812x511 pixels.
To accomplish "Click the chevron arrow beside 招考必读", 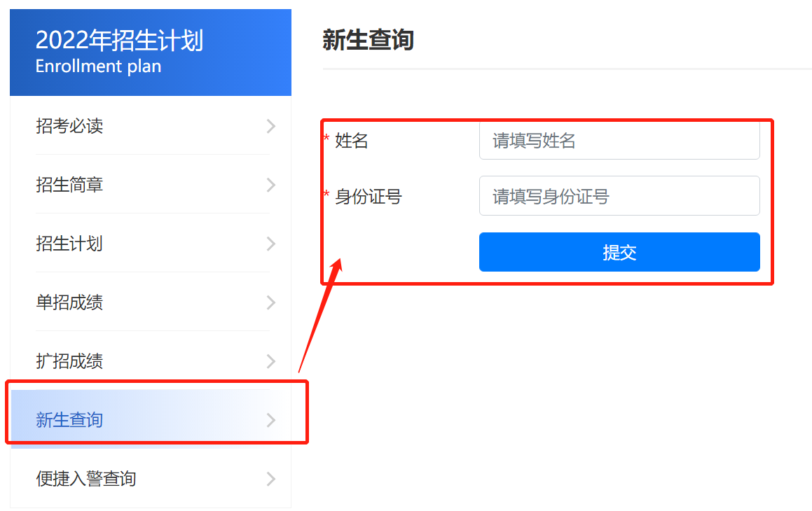I will click(x=271, y=126).
